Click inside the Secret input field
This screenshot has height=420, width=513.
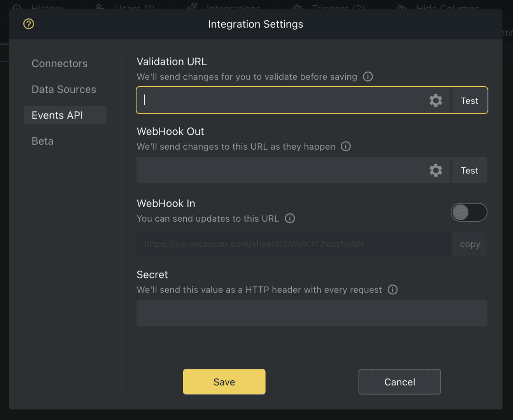click(x=311, y=313)
